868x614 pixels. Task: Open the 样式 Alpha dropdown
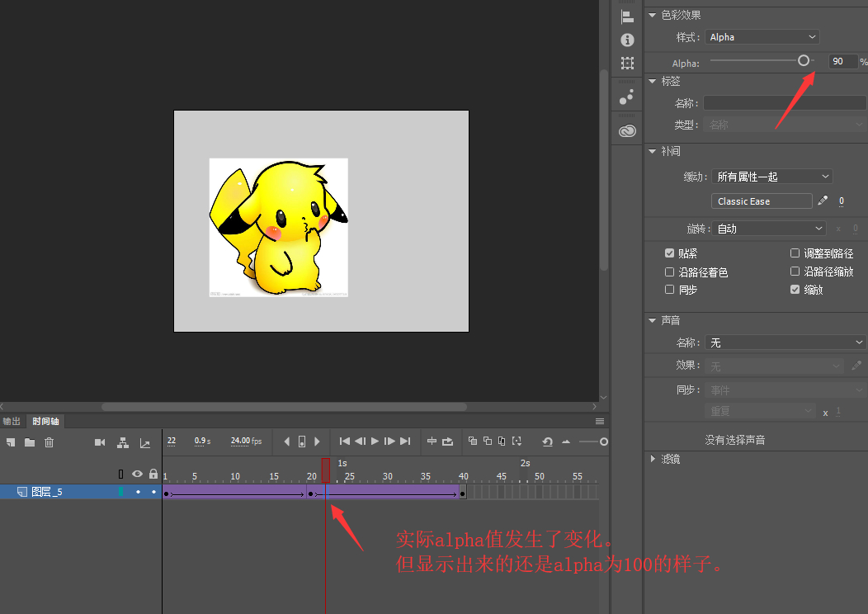point(762,37)
